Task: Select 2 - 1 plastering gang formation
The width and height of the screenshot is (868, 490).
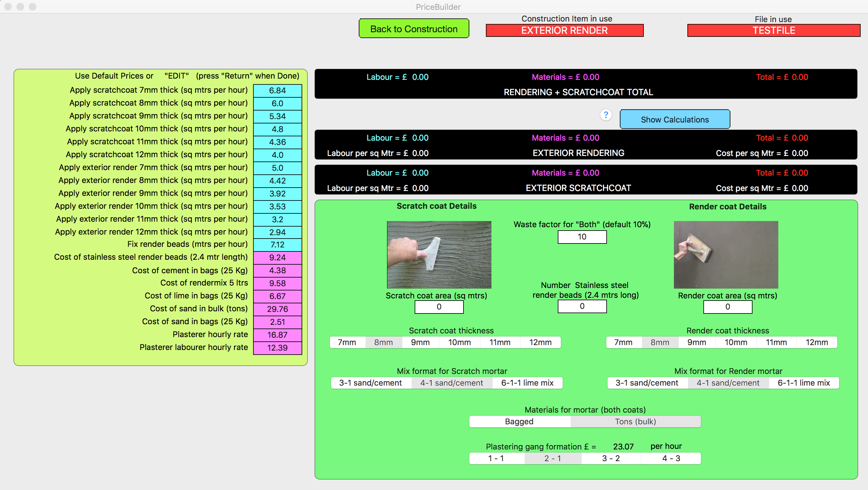Action: pos(553,458)
